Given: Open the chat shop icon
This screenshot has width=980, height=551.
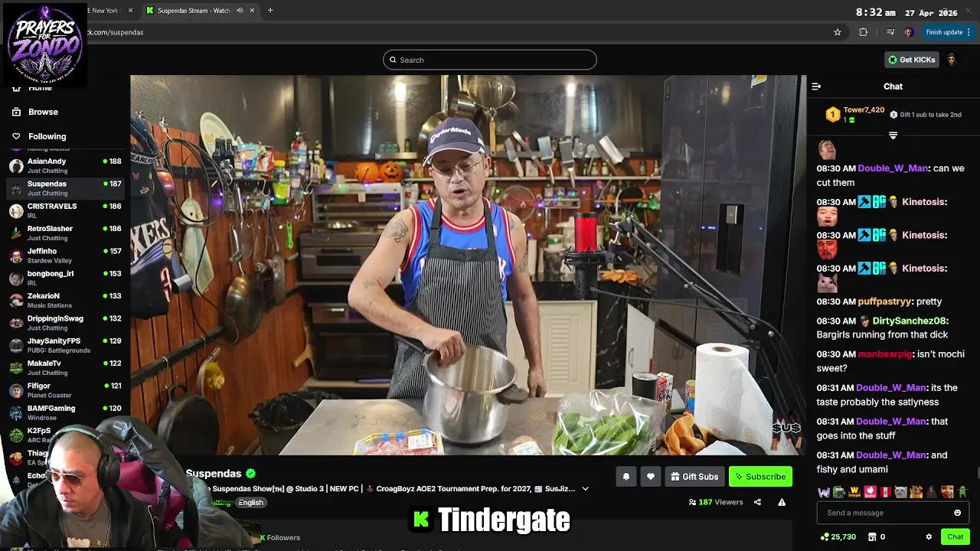Looking at the screenshot, I should coord(872,537).
